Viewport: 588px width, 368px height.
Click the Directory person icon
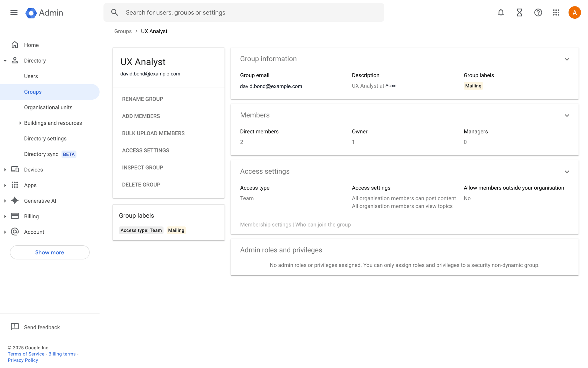[15, 60]
